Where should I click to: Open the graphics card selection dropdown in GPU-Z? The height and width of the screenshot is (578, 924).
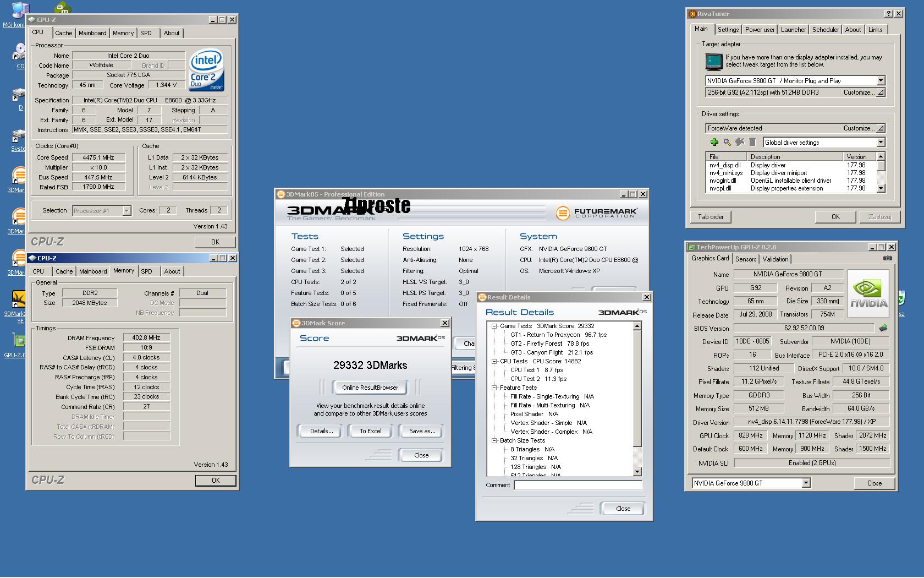pos(806,483)
